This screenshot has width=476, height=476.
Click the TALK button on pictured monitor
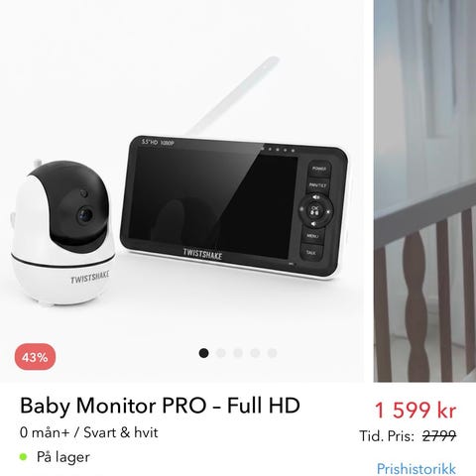(310, 253)
